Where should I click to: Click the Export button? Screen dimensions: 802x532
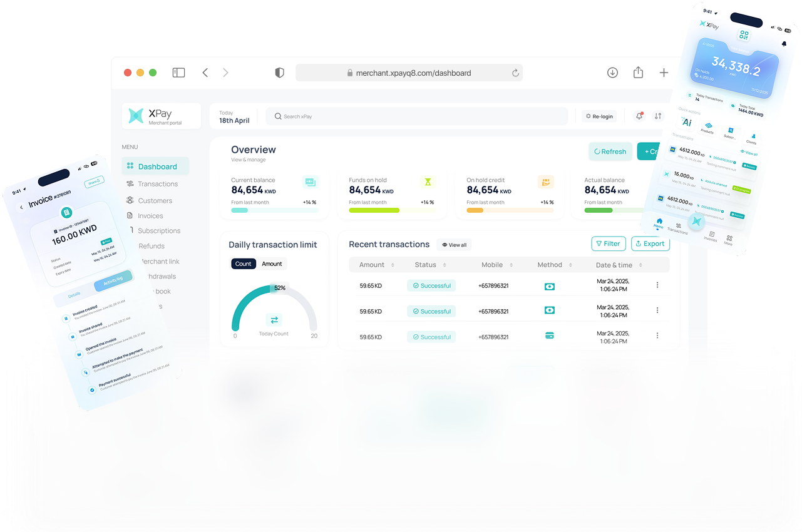(x=650, y=243)
